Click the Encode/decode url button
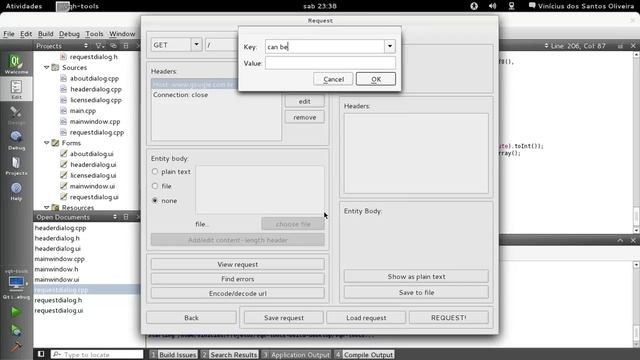The image size is (640, 360). tap(238, 293)
